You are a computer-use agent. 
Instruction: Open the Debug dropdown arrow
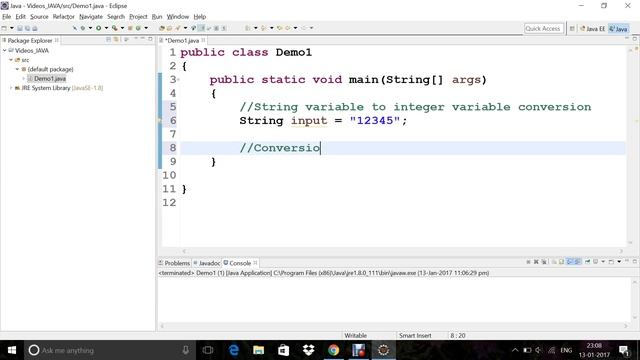pyautogui.click(x=90, y=28)
